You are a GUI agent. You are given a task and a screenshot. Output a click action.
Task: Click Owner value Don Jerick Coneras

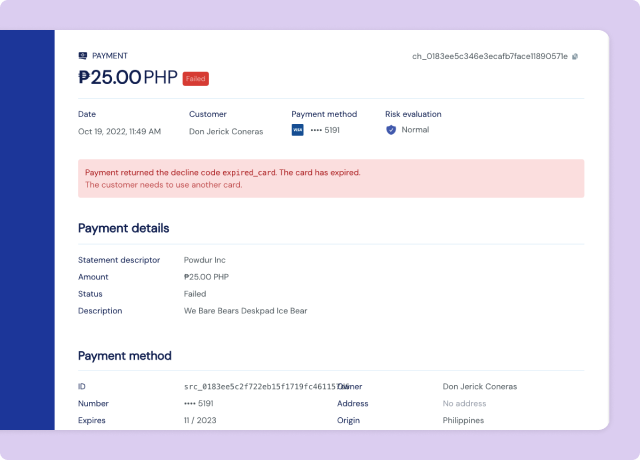point(480,387)
